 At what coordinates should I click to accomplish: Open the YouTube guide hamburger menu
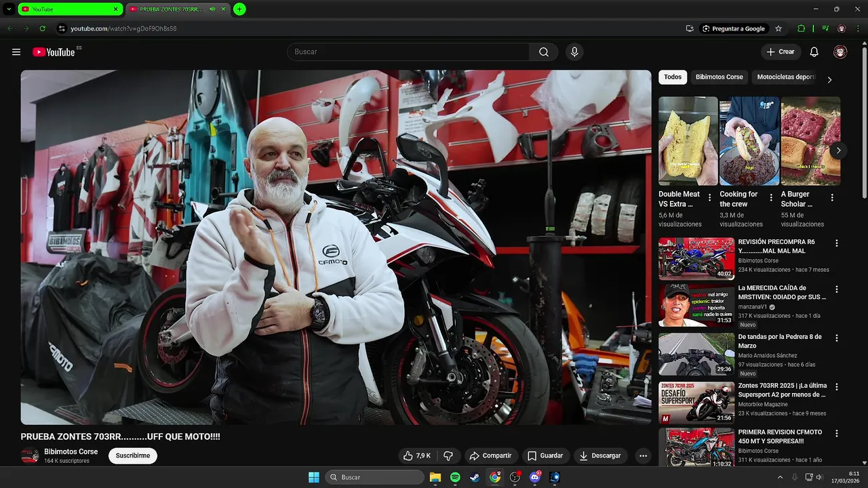[16, 52]
